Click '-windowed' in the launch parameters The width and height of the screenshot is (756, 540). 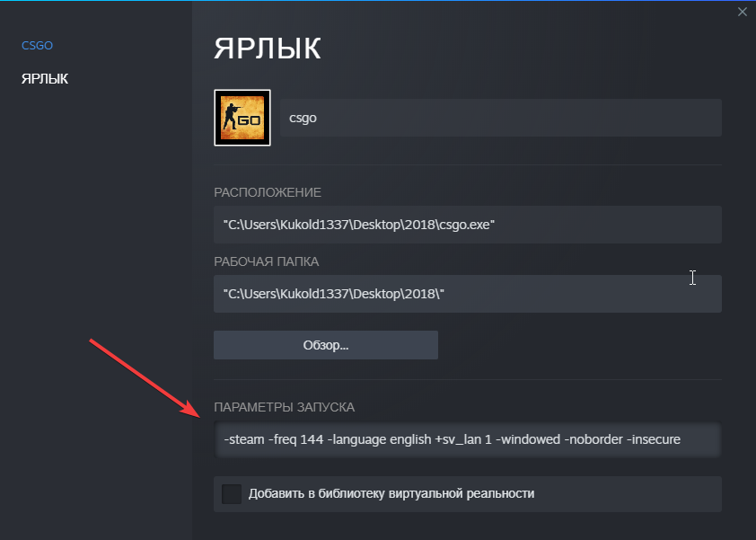pos(530,440)
